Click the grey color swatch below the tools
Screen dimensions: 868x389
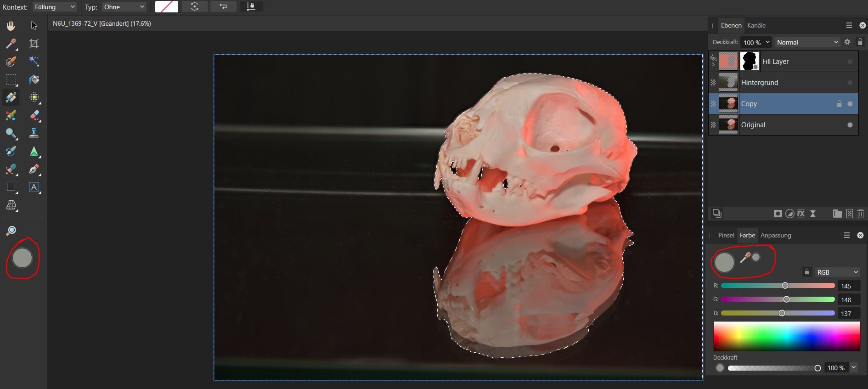(x=22, y=258)
